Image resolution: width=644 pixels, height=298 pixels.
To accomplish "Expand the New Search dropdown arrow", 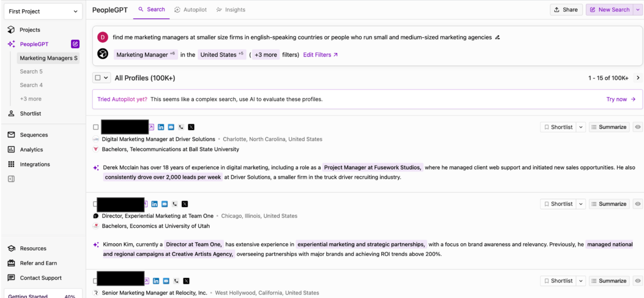I will 638,9.
